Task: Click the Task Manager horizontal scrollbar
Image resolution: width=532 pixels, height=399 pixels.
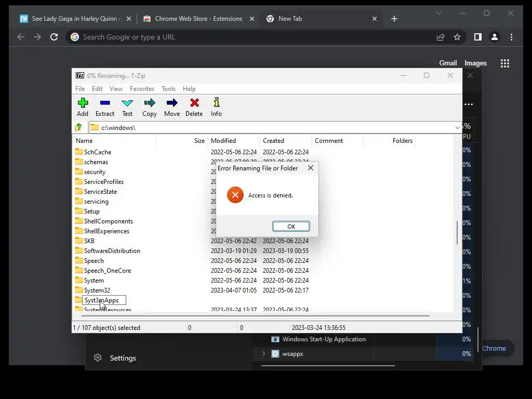Action: (328, 366)
